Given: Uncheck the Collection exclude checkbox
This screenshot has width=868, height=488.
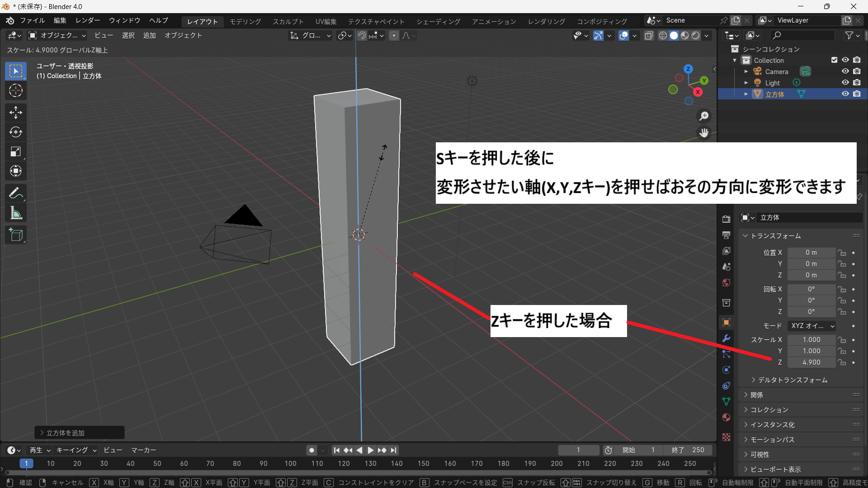Looking at the screenshot, I should point(834,60).
